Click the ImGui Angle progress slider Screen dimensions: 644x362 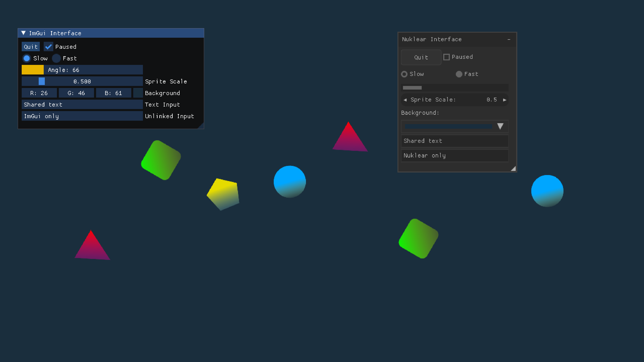click(x=82, y=70)
